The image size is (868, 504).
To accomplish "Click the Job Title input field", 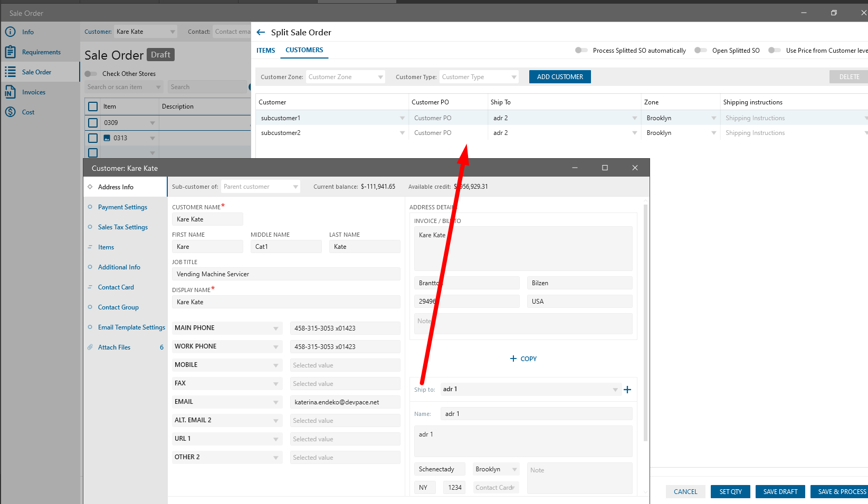I will tap(285, 274).
